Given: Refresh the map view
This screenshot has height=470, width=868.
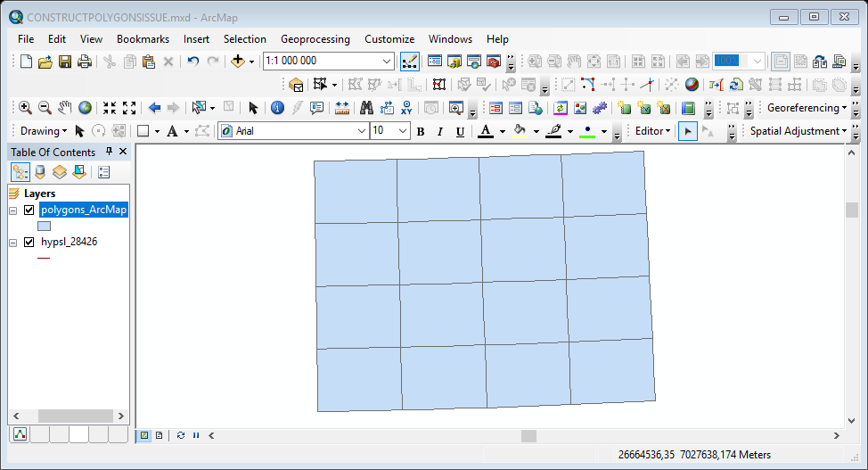Looking at the screenshot, I should 181,435.
